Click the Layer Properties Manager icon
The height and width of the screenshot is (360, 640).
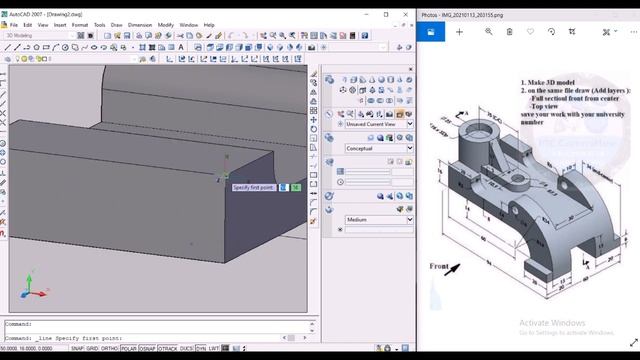point(8,59)
